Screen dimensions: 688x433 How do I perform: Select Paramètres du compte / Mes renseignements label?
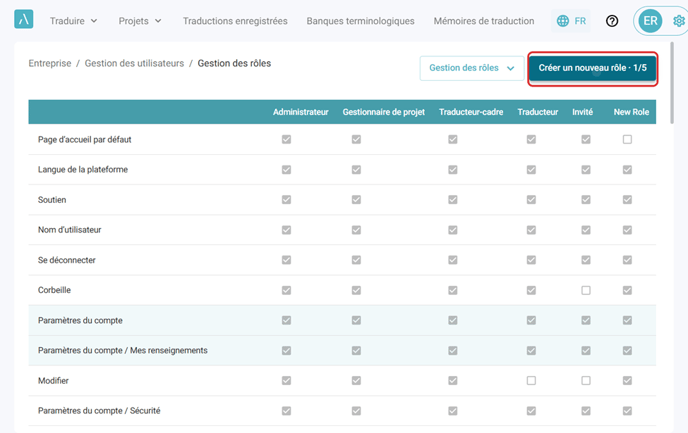(123, 351)
